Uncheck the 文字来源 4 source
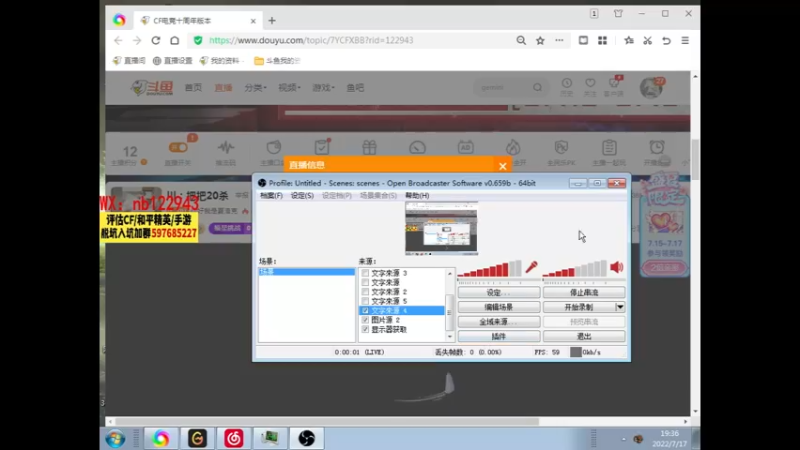The image size is (800, 450). 365,311
